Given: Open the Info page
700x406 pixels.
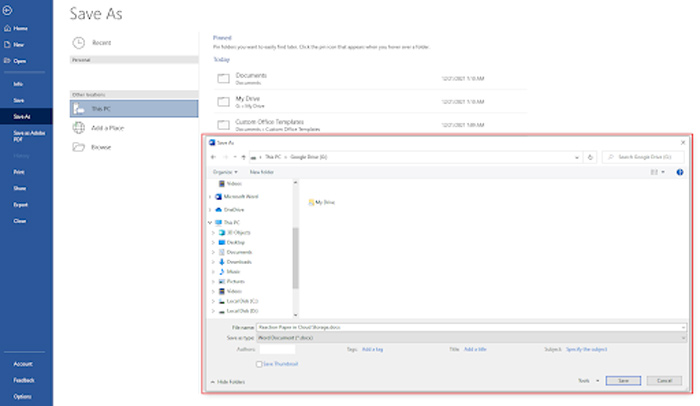Looking at the screenshot, I should [18, 84].
